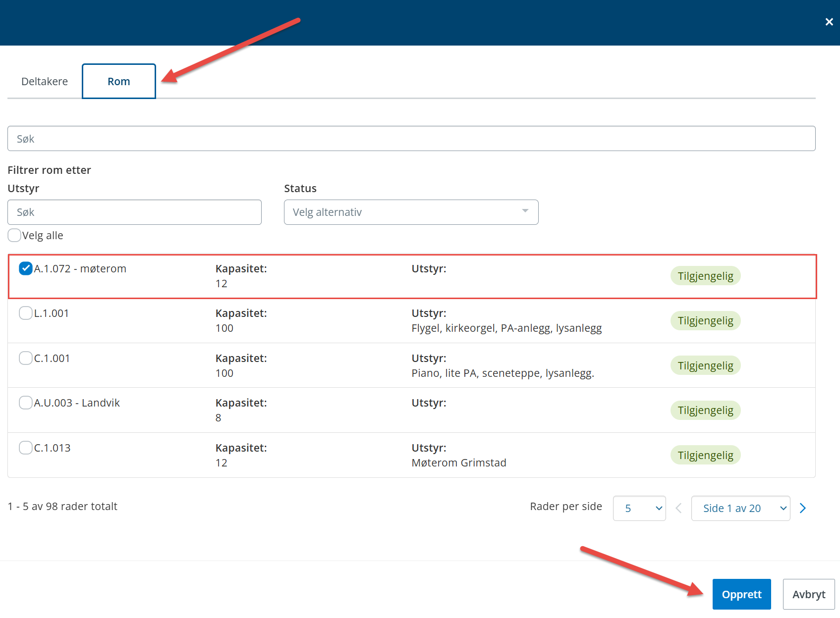Open the Status filter dropdown
The height and width of the screenshot is (618, 840).
pyautogui.click(x=411, y=212)
